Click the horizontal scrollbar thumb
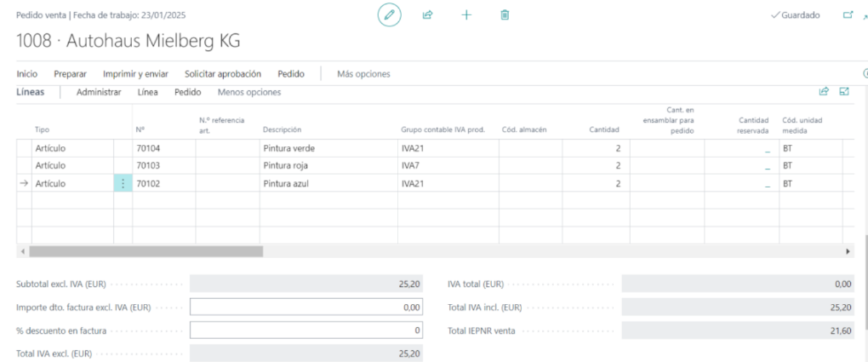The image size is (868, 362). pos(146,251)
